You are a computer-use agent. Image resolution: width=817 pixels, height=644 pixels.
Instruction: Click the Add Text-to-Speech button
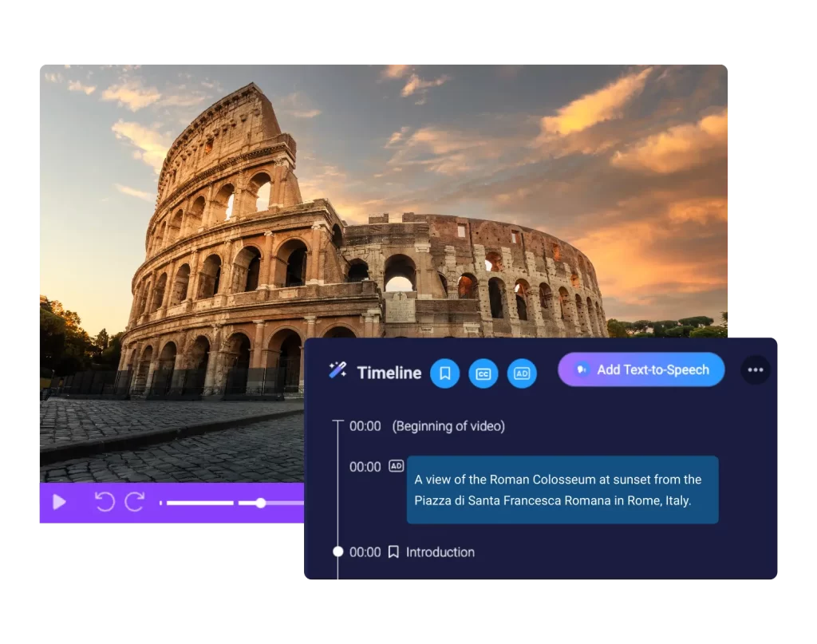[x=641, y=369]
